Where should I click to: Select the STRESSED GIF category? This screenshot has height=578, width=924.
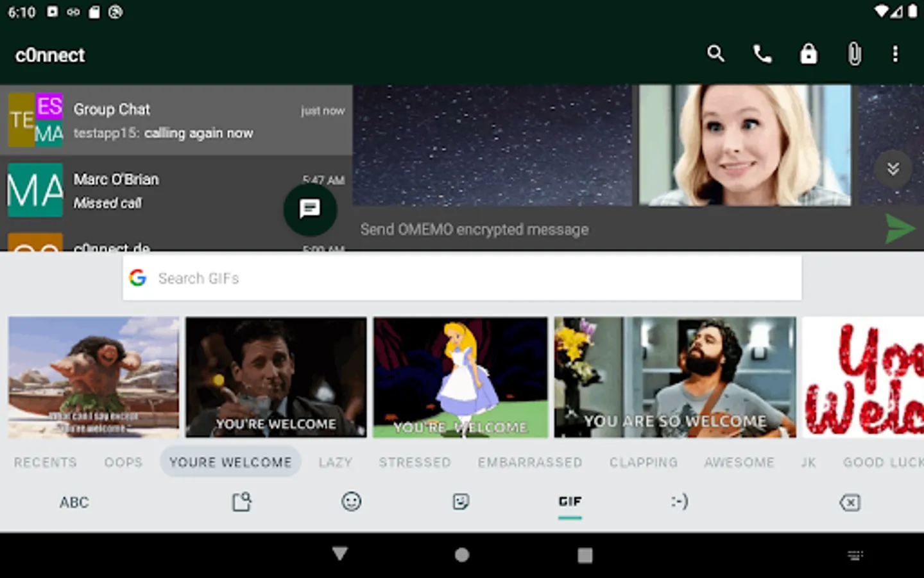pyautogui.click(x=415, y=462)
